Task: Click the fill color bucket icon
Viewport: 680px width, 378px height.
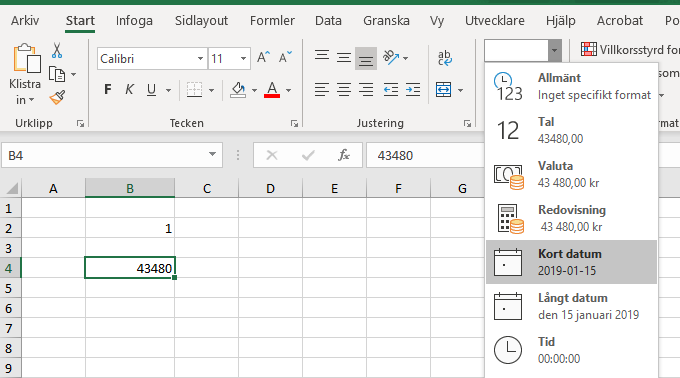Action: [238, 90]
